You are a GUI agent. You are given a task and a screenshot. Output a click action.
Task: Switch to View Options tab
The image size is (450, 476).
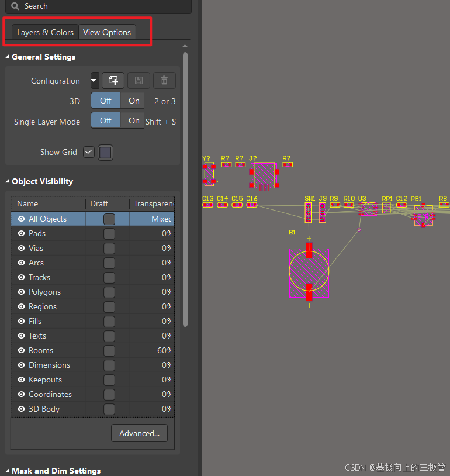[107, 32]
